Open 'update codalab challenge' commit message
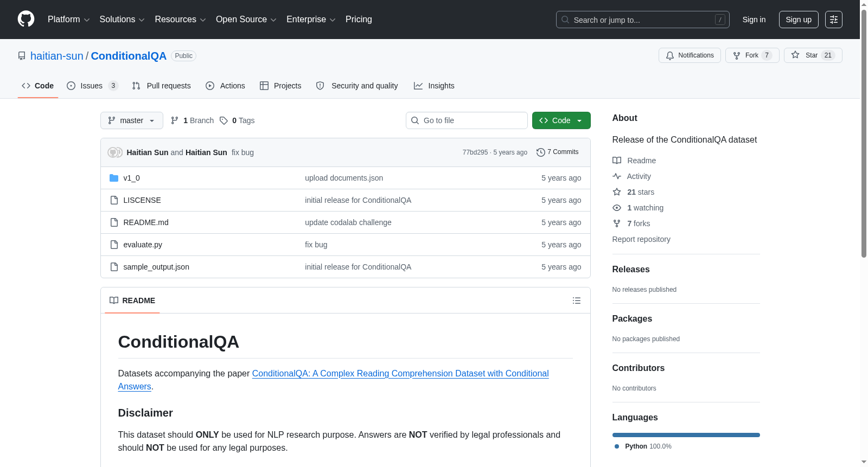The height and width of the screenshot is (467, 868). click(x=348, y=222)
